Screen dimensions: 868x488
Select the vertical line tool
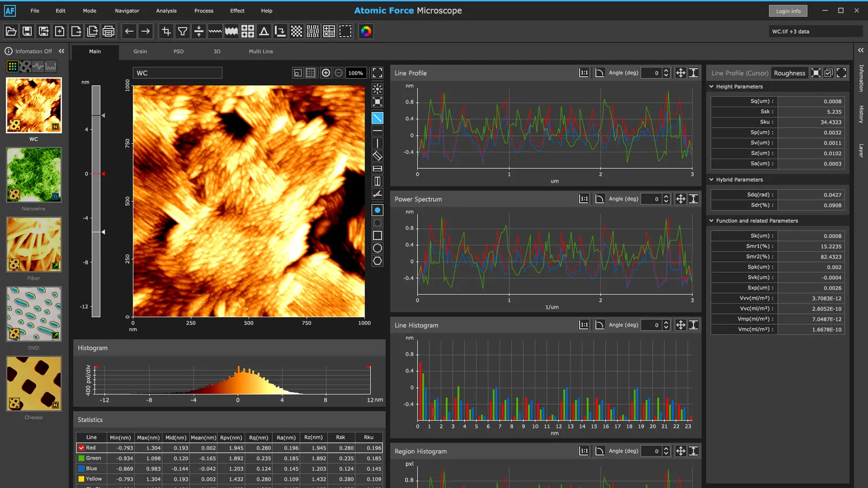378,143
